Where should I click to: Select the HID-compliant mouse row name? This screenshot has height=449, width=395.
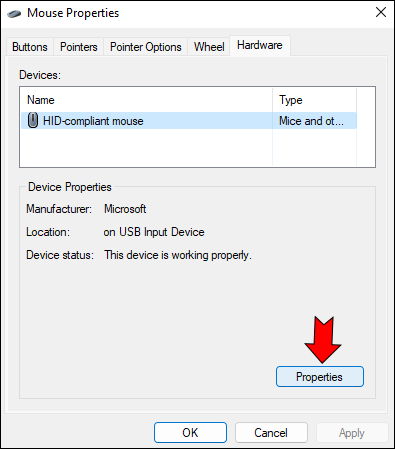(x=93, y=121)
